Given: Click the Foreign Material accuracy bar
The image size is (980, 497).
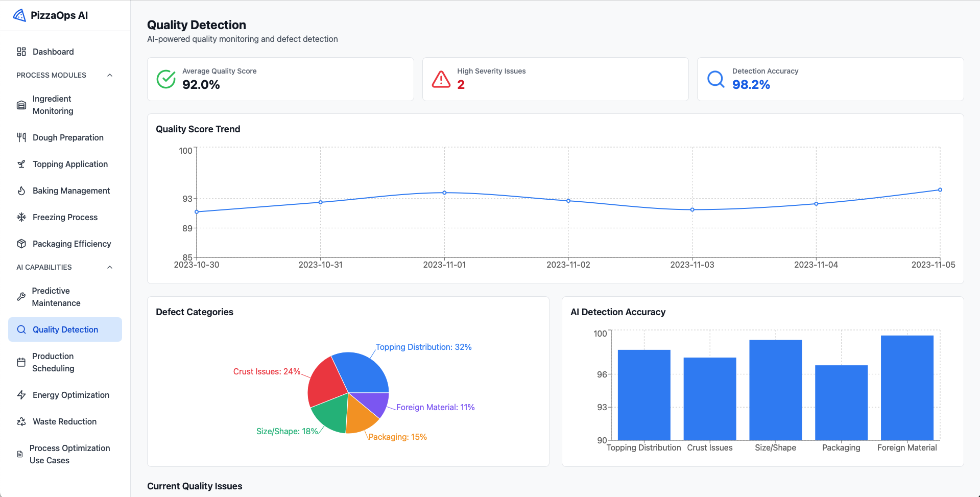Looking at the screenshot, I should click(907, 388).
